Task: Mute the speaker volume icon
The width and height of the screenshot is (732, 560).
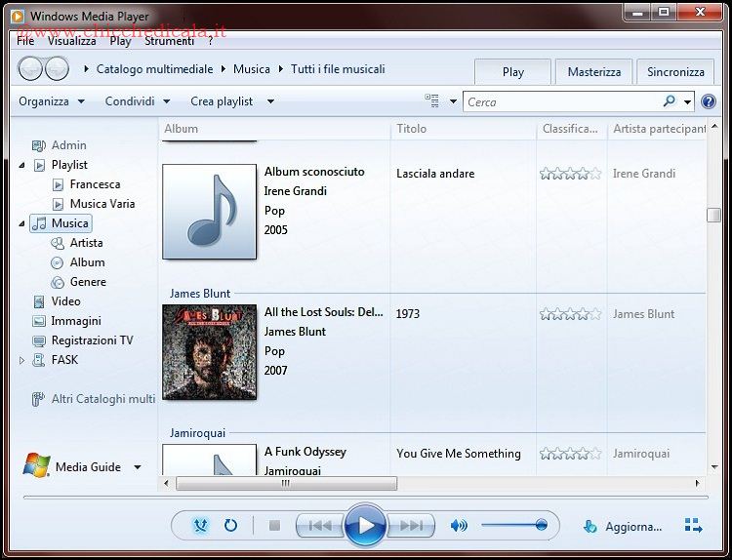Action: 458,526
